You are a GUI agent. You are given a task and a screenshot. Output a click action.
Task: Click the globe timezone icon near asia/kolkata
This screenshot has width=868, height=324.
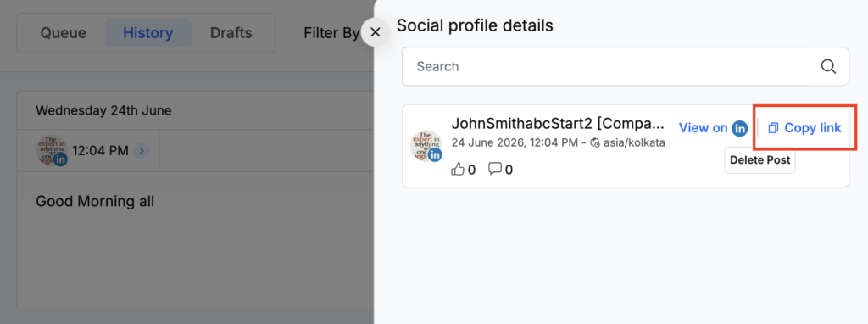[x=596, y=142]
